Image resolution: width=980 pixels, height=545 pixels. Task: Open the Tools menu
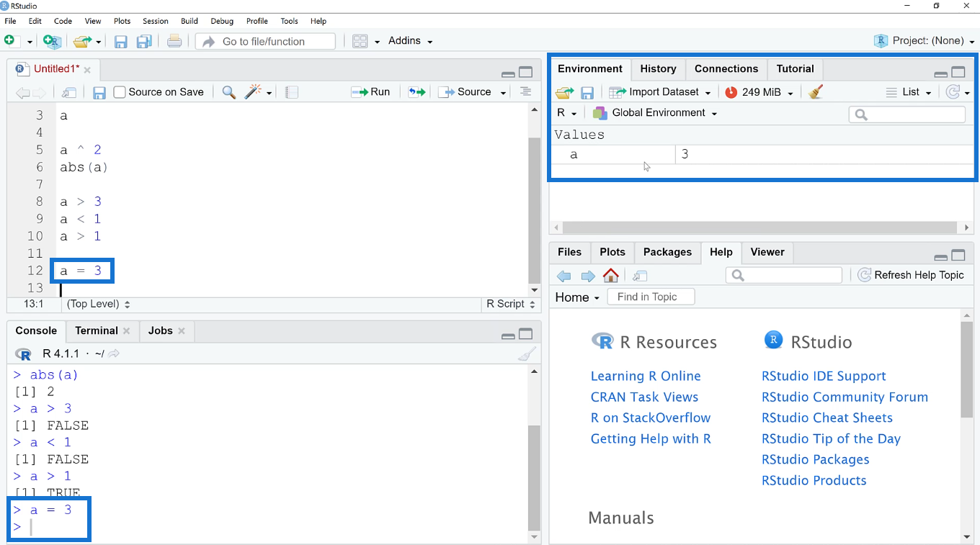[x=289, y=21]
